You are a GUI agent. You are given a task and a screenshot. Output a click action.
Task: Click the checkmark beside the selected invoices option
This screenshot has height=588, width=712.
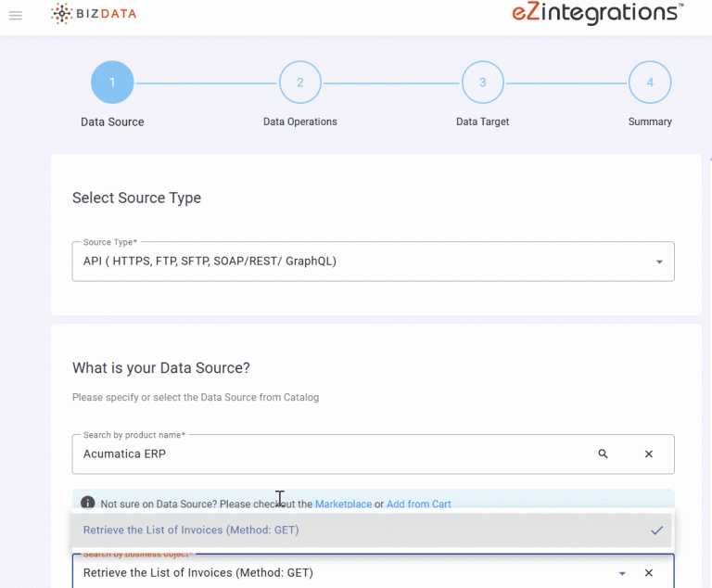tap(656, 530)
